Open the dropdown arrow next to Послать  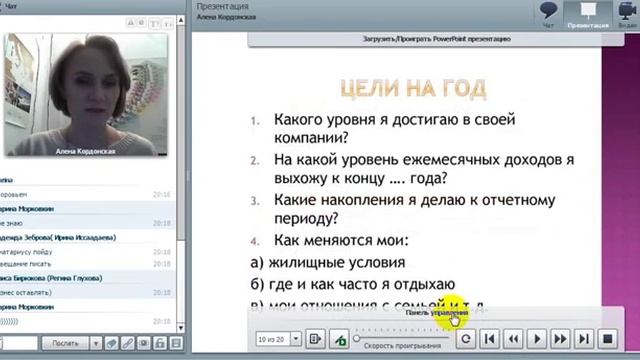tap(96, 343)
